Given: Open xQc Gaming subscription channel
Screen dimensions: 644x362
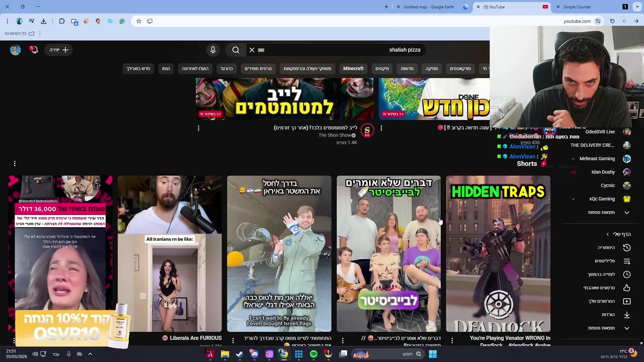Looking at the screenshot, I should [602, 199].
